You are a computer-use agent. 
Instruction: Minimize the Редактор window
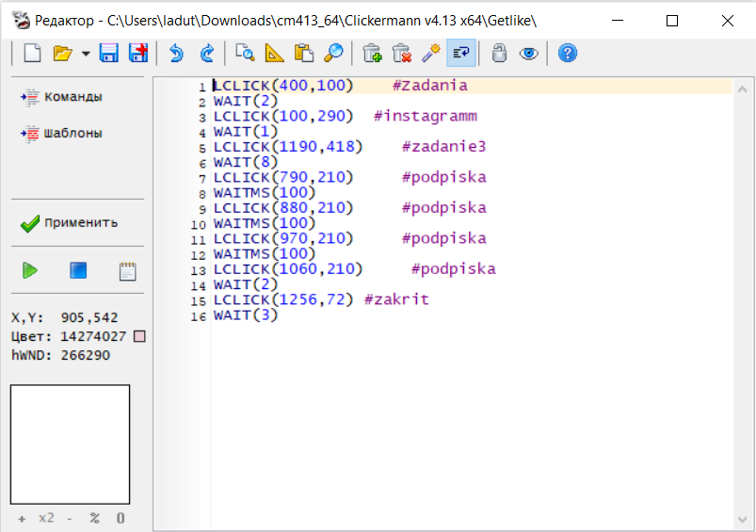click(x=618, y=21)
